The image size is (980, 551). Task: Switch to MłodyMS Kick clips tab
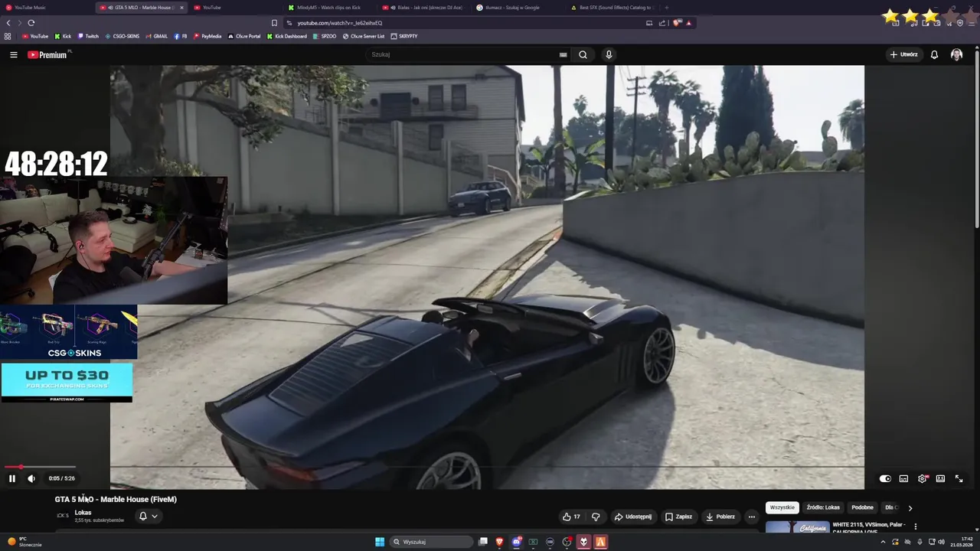(x=329, y=8)
